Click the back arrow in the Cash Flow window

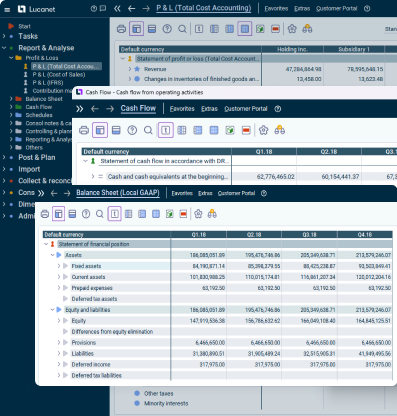click(95, 109)
